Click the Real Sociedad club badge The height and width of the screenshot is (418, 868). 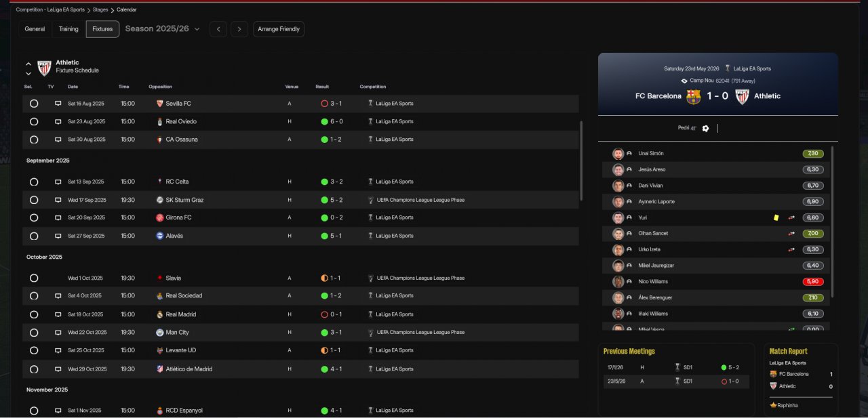point(159,296)
